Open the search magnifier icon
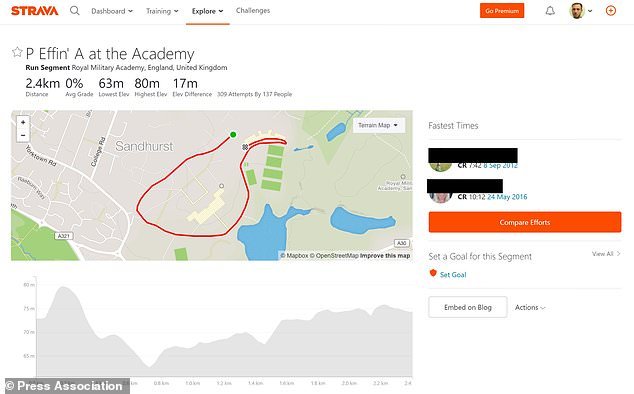This screenshot has height=394, width=634. pyautogui.click(x=74, y=11)
